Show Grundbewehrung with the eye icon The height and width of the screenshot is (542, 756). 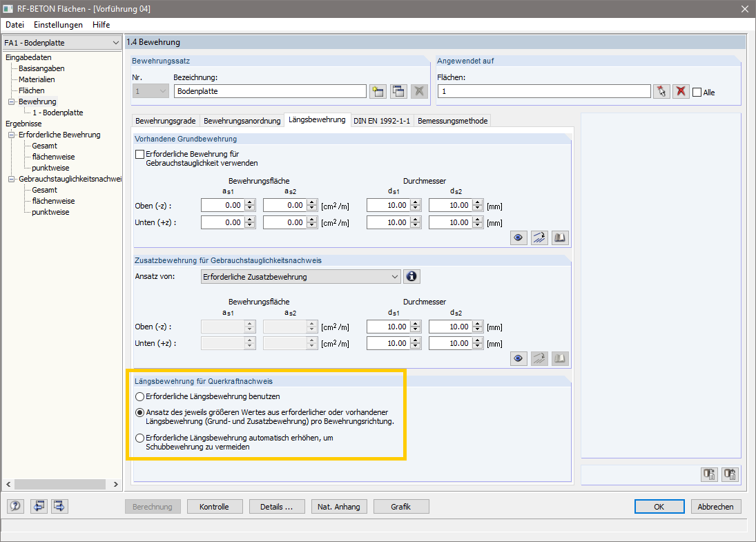click(x=518, y=238)
